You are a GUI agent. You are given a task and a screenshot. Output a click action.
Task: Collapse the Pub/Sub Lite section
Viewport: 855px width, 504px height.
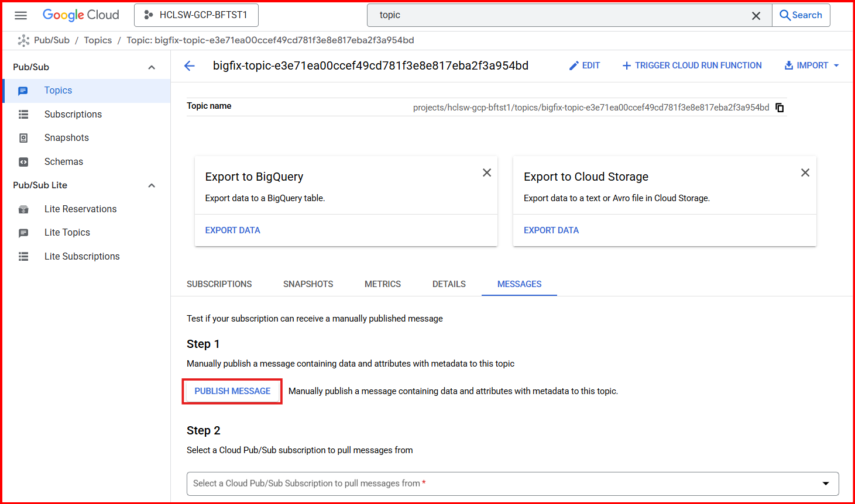152,185
